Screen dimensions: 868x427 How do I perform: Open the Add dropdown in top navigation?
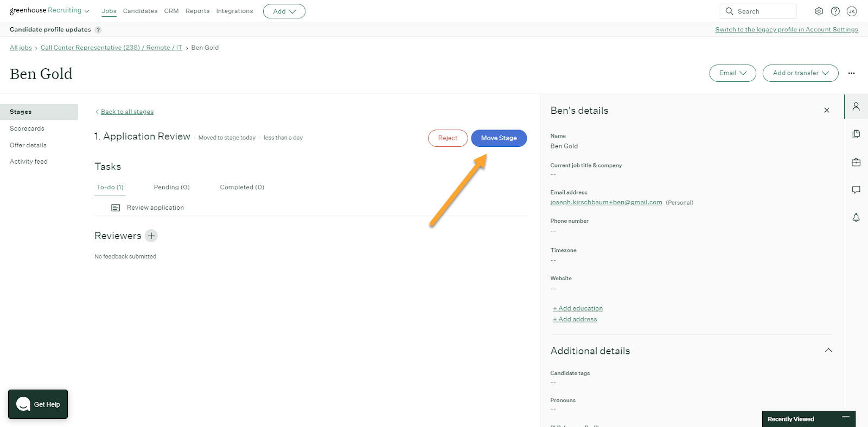click(284, 11)
